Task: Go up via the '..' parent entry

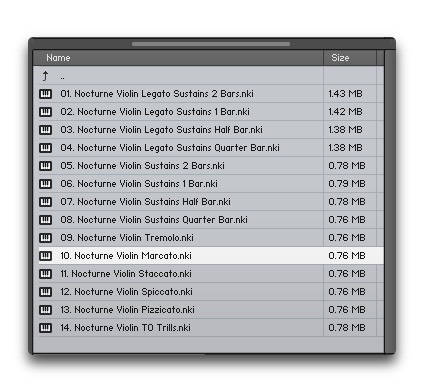Action: point(63,77)
